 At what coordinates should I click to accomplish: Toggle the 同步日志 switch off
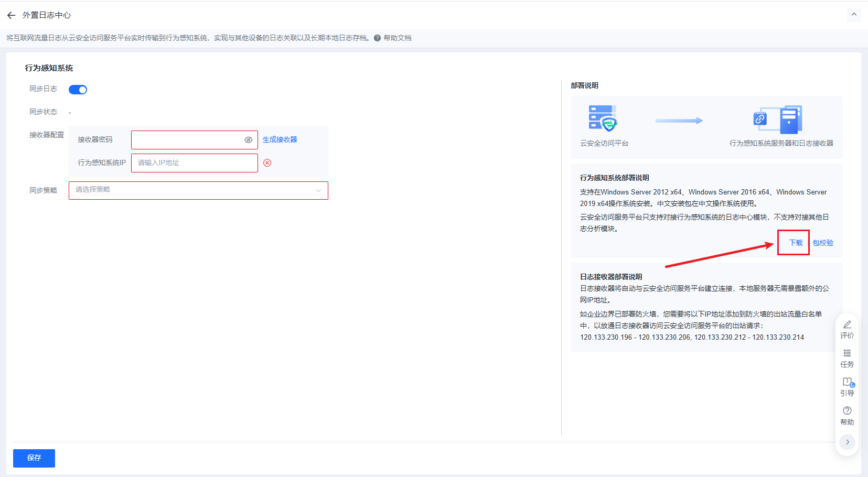78,90
